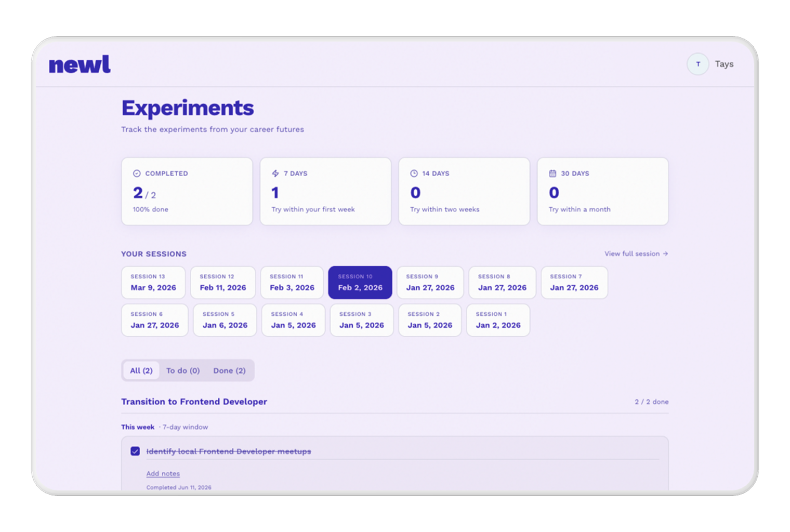Image resolution: width=790 pixels, height=532 pixels.
Task: Click the 14 Days clock icon
Action: 414,174
